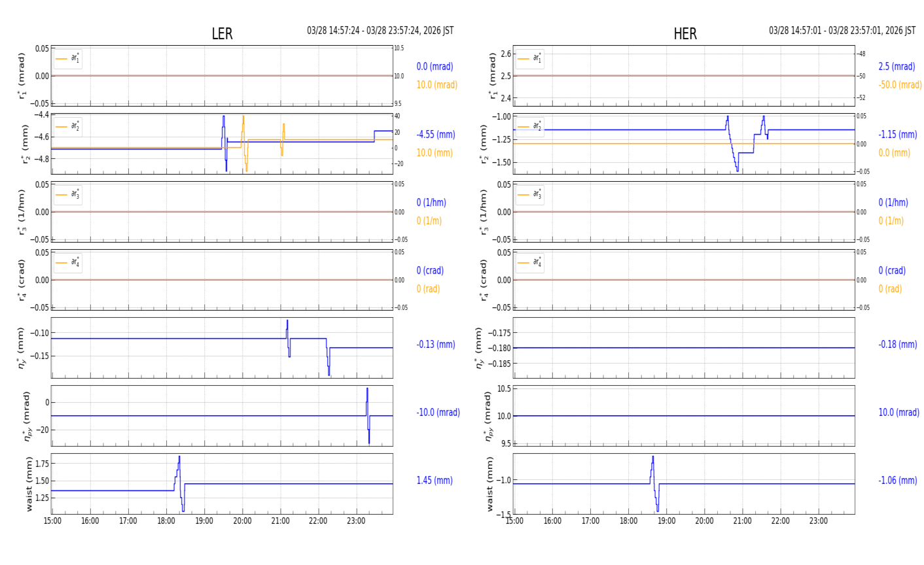924x565 pixels.
Task: Click the -1.50 tick on the HER r2 axis
Action: [x=501, y=163]
